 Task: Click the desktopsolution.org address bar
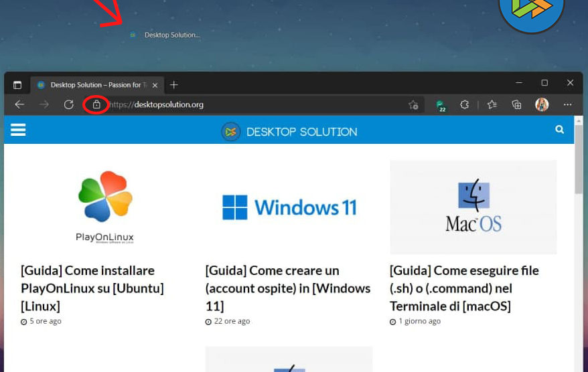(255, 104)
